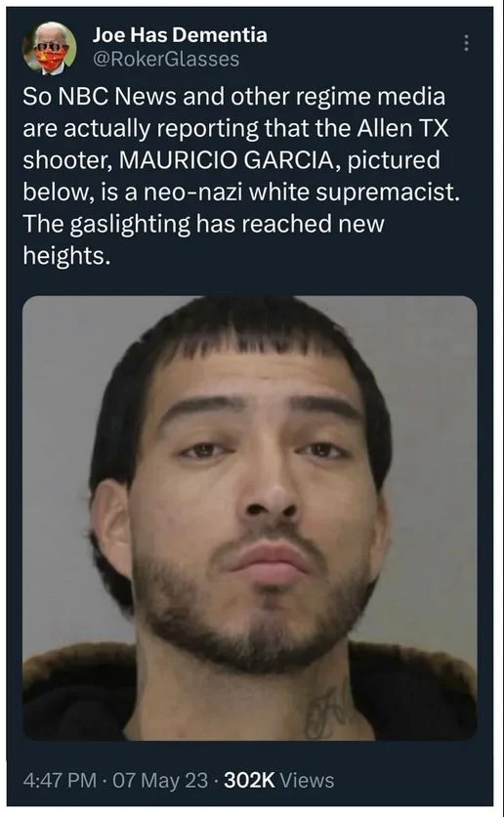The height and width of the screenshot is (817, 504).
Task: Open the @RokerGlasses handle link
Action: tap(166, 60)
